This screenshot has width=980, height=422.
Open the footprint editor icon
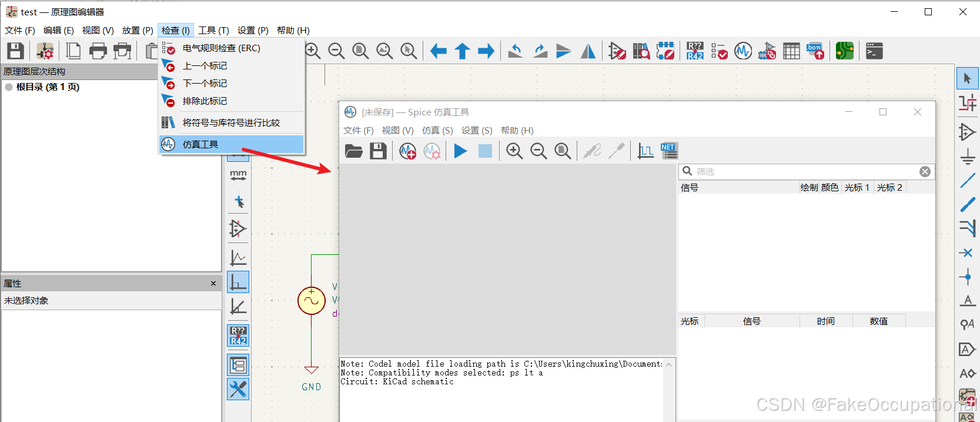665,51
